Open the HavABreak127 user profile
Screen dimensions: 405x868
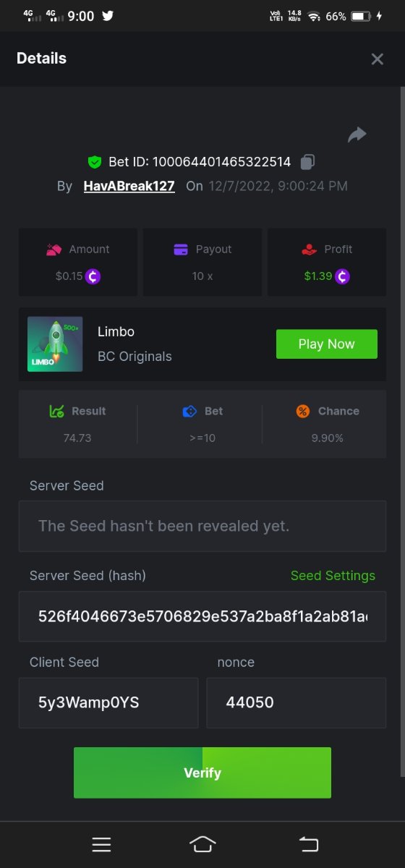point(129,186)
